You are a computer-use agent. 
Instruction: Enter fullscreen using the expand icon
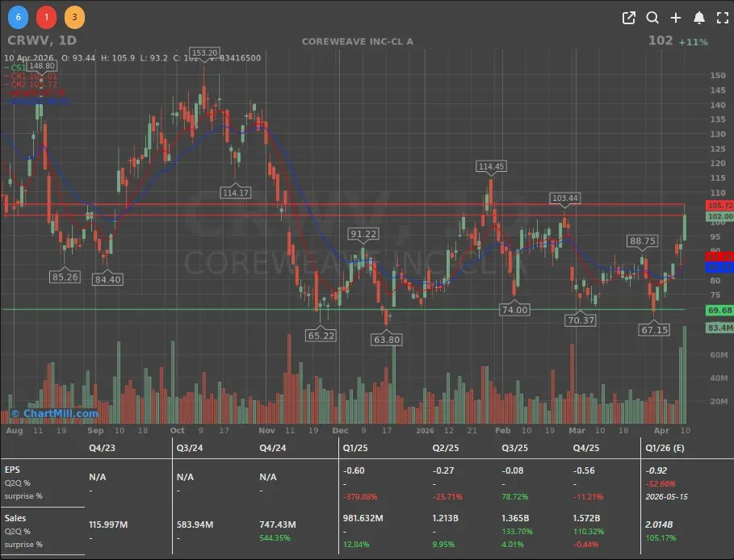tap(723, 17)
